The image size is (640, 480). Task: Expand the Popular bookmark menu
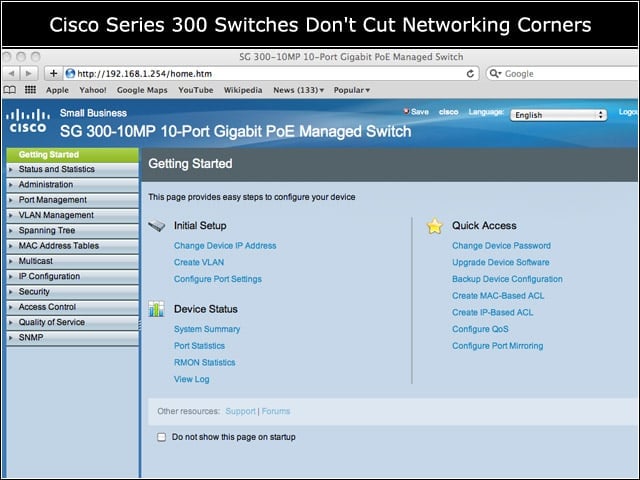pyautogui.click(x=351, y=90)
